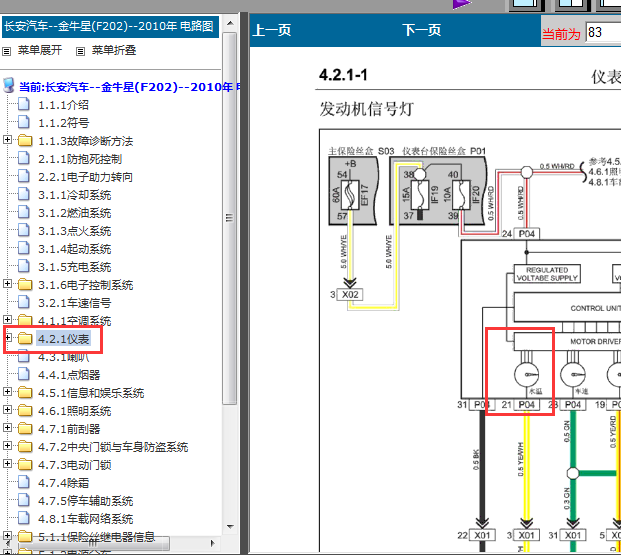Expand the 4.6.1照明系统 folder
Image resolution: width=621 pixels, height=555 pixels.
point(7,410)
